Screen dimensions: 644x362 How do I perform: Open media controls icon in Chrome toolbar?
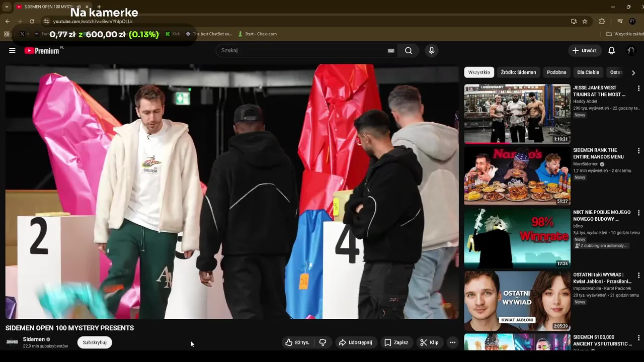point(620,21)
